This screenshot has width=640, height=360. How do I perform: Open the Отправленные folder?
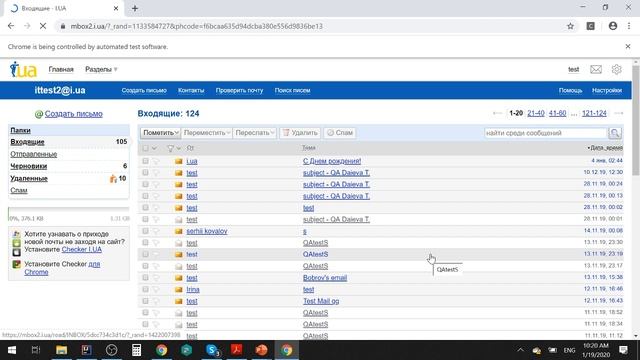(x=33, y=154)
